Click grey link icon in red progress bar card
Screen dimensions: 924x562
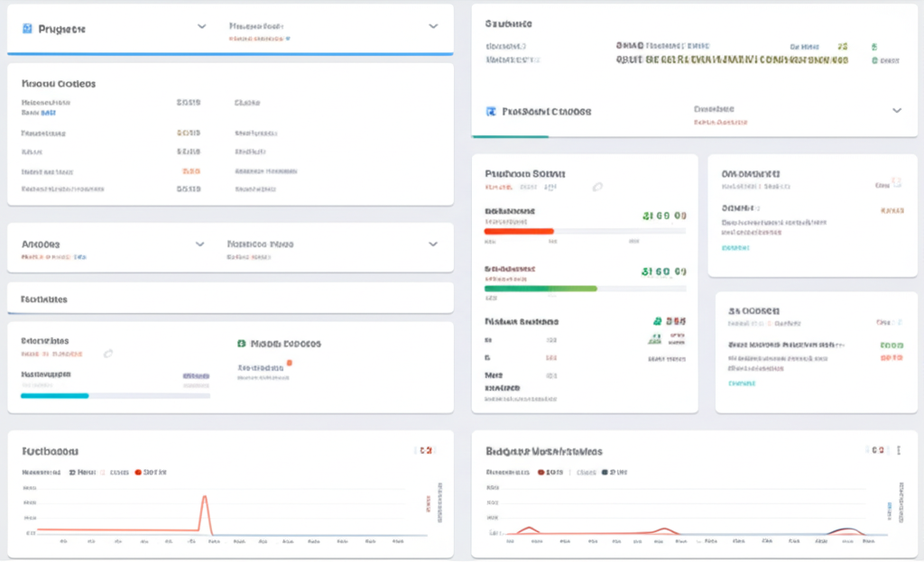tap(597, 187)
